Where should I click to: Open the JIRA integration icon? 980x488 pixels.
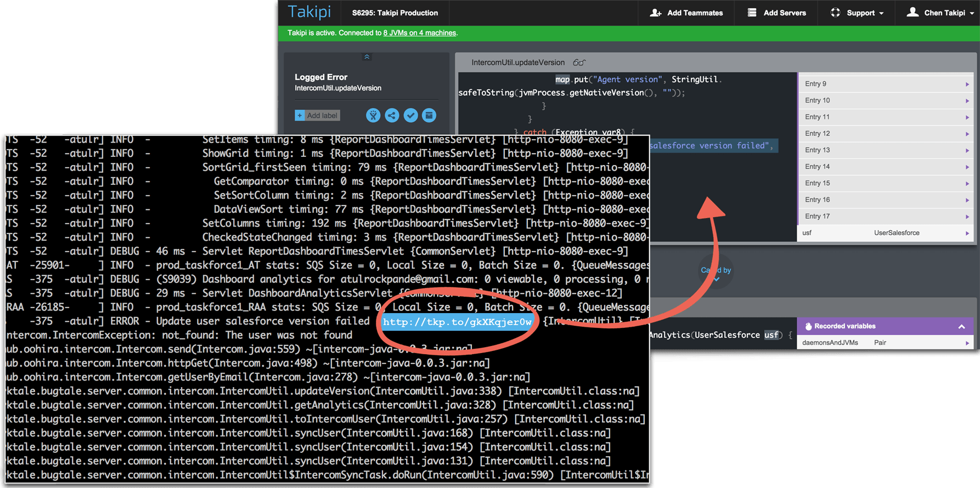(373, 115)
